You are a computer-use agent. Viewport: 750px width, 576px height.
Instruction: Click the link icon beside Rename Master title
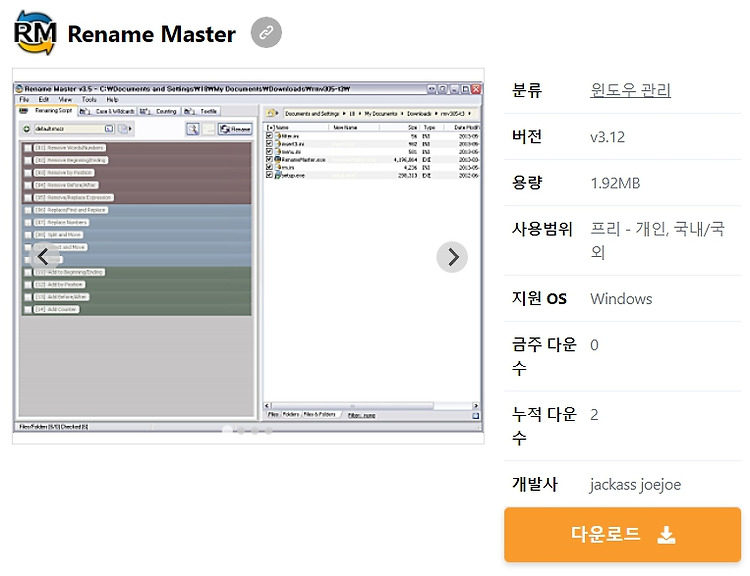(x=266, y=33)
